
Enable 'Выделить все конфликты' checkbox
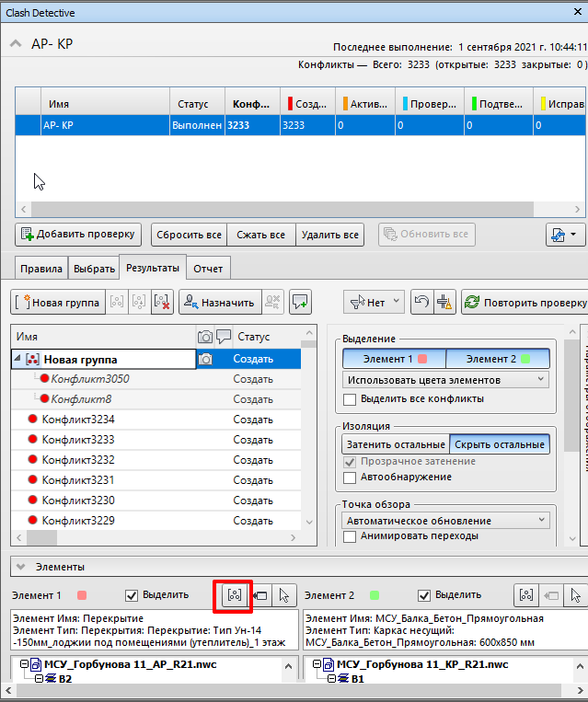[350, 398]
